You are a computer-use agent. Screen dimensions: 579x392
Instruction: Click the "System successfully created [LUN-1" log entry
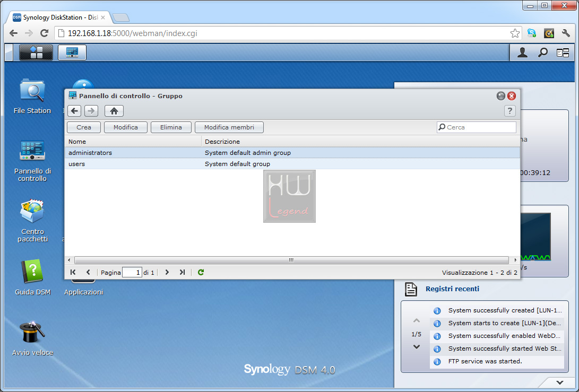[497, 310]
